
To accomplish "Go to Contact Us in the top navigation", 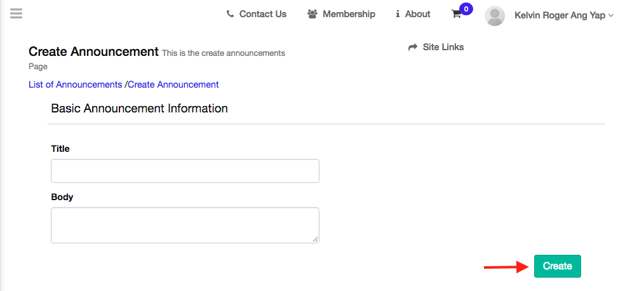I will (x=263, y=14).
